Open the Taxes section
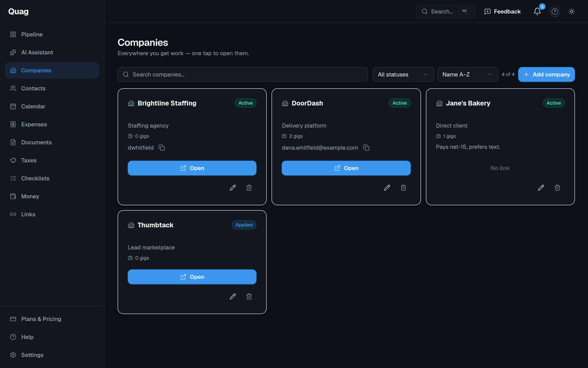Viewport: 588px width, 368px height. [52, 160]
